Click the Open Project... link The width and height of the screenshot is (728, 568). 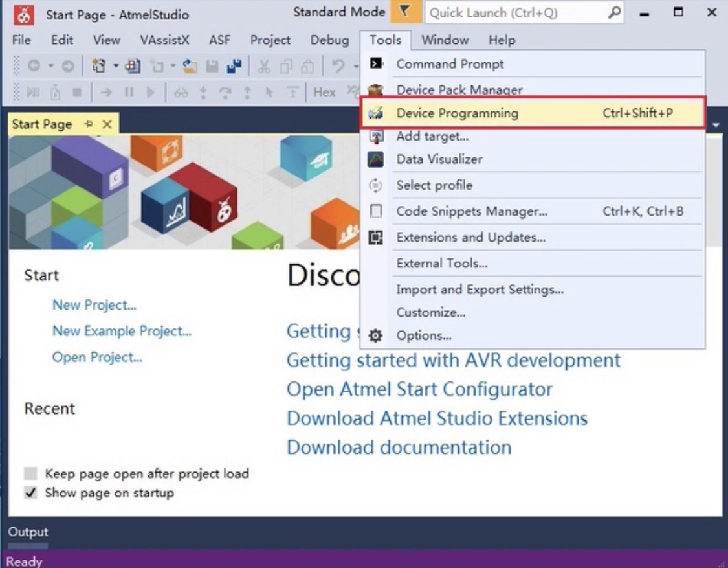[97, 357]
